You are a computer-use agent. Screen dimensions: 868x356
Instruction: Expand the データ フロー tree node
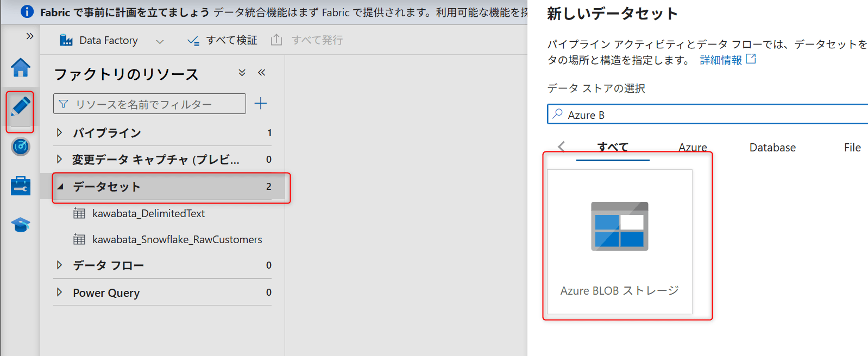[x=60, y=265]
